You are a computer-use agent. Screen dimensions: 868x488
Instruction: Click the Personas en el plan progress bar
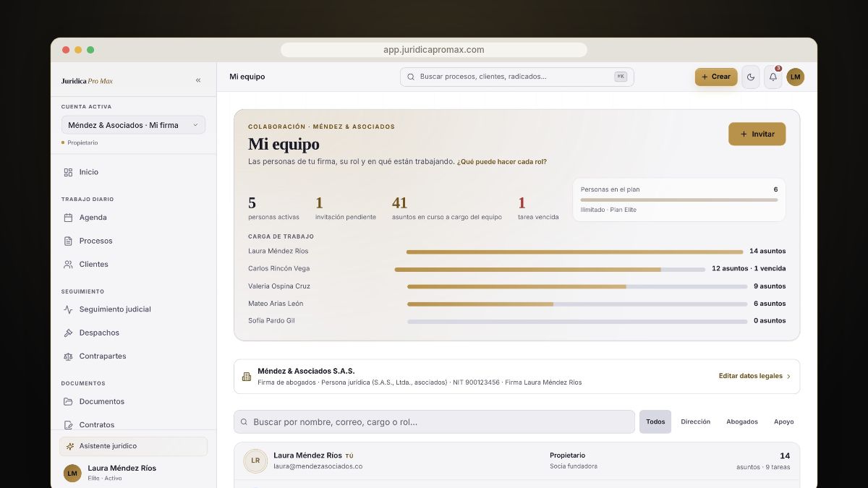pyautogui.click(x=679, y=200)
